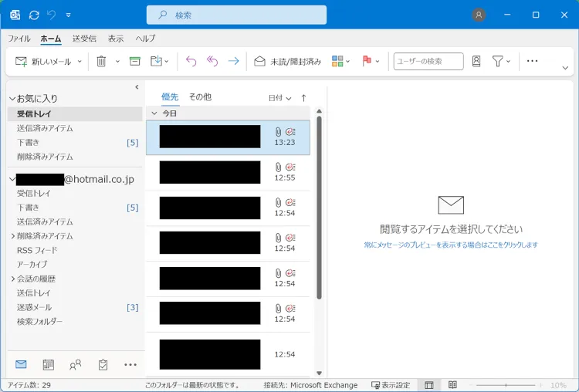The height and width of the screenshot is (392, 579).
Task: Open the Filter Email funnel icon
Action: [497, 61]
